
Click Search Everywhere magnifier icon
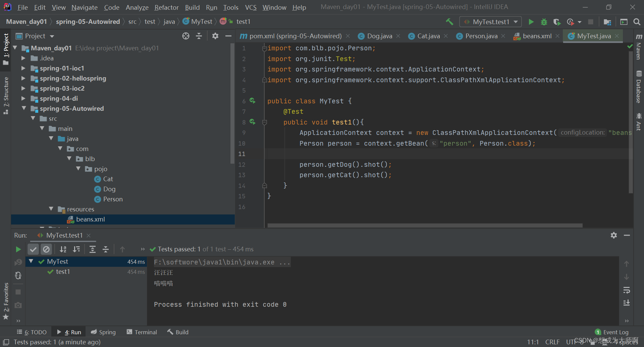[637, 22]
